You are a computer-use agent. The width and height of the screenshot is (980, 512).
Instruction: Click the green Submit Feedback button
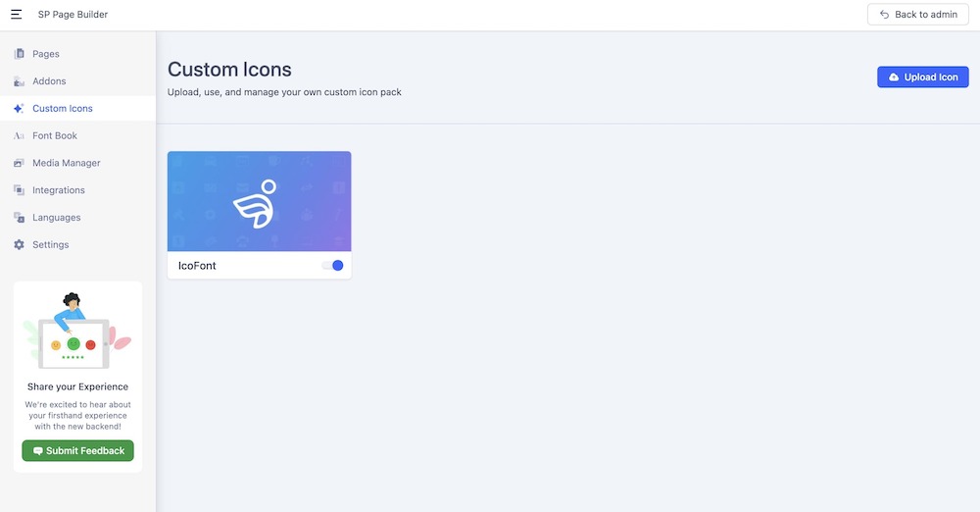[x=78, y=451]
